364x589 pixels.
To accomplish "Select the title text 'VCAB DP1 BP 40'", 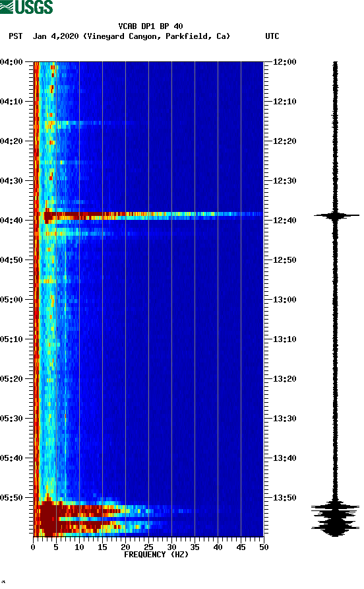I will point(150,26).
